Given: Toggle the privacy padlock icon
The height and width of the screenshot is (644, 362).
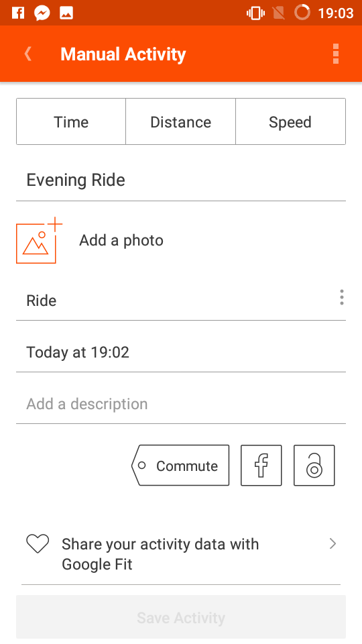Looking at the screenshot, I should (314, 466).
